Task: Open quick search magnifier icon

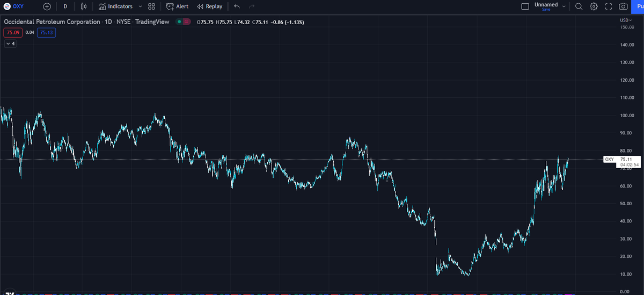Action: tap(579, 6)
